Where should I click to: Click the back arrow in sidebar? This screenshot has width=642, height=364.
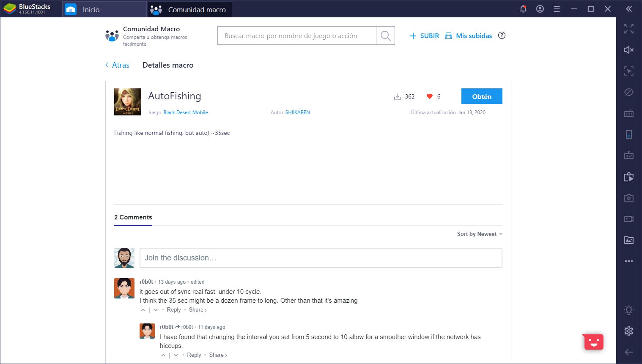pyautogui.click(x=629, y=352)
